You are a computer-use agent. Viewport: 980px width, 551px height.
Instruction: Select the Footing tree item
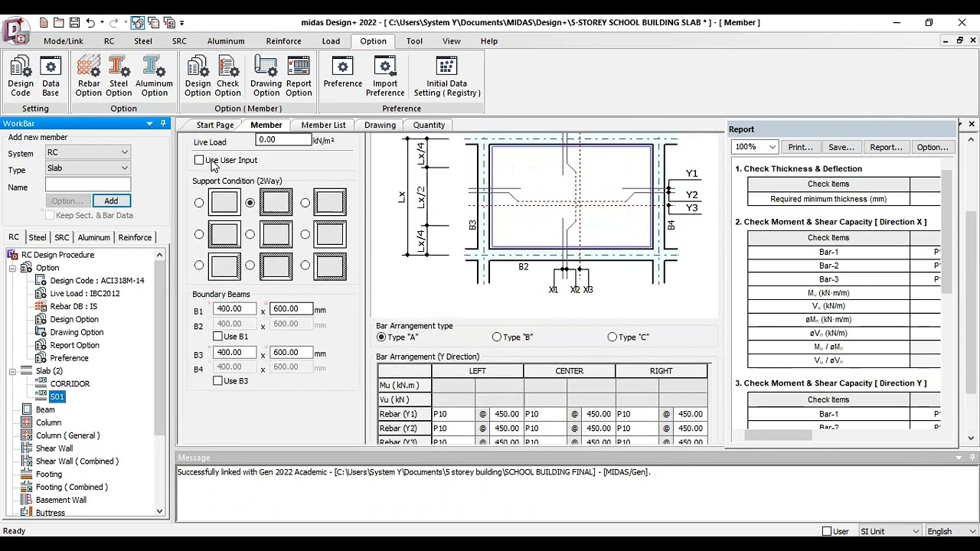click(49, 474)
